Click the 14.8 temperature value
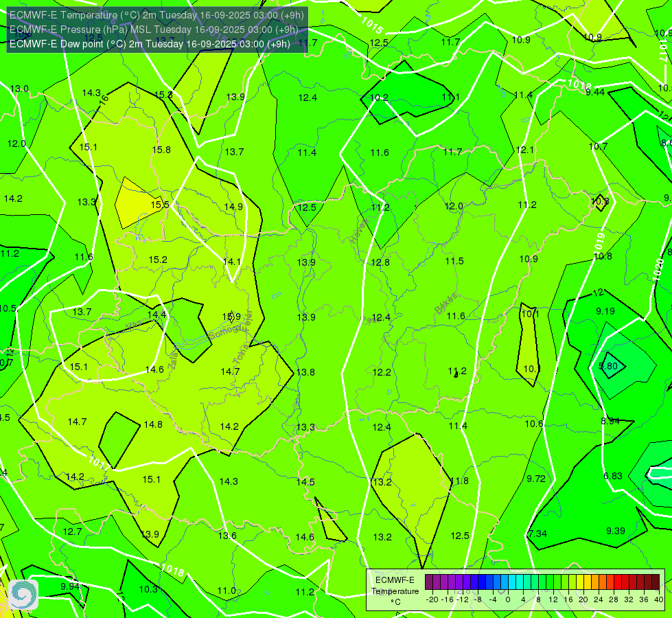Viewport: 672px width, 618px height. click(x=153, y=424)
